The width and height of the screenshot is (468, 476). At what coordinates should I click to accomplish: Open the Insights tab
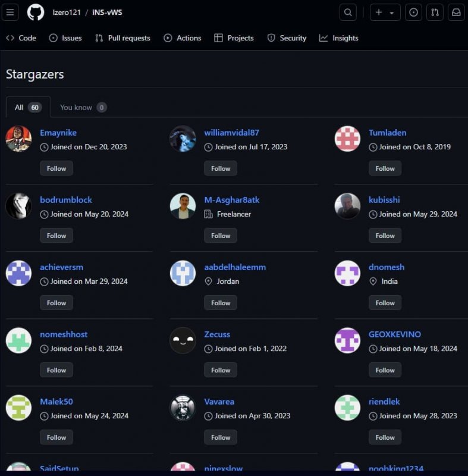point(338,38)
